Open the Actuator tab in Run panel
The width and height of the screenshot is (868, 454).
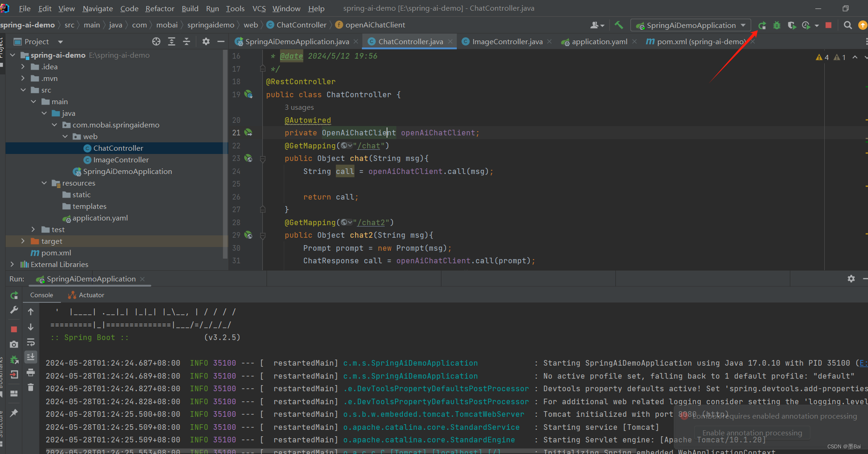pyautogui.click(x=86, y=295)
